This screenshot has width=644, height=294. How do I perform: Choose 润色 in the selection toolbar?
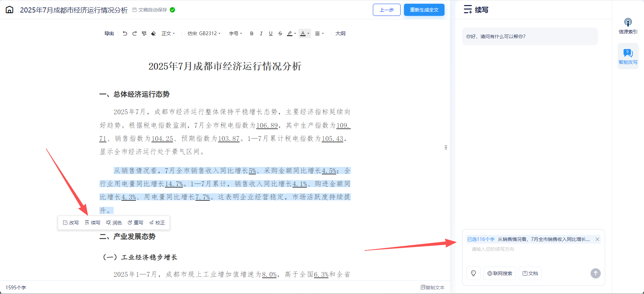[x=114, y=223]
